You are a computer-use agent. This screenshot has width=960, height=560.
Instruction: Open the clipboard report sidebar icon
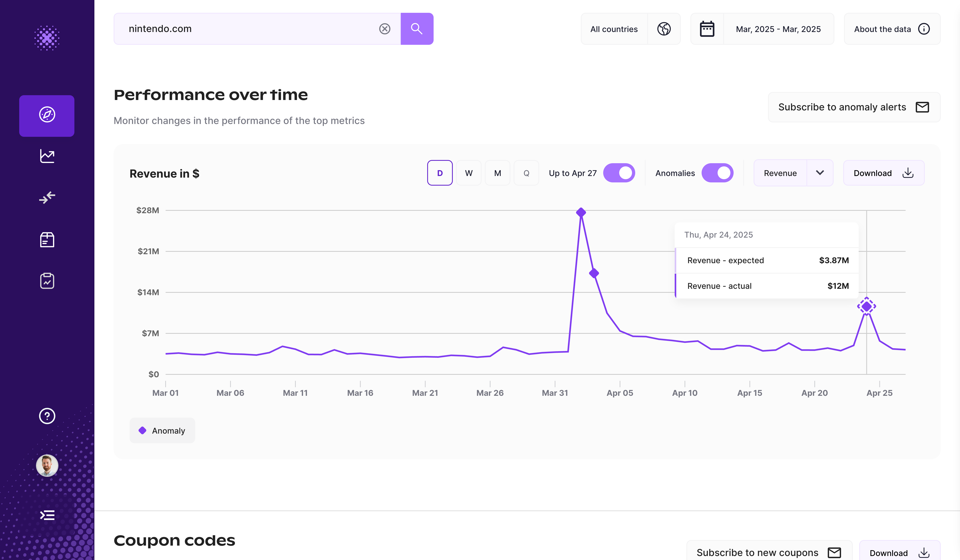point(47,281)
